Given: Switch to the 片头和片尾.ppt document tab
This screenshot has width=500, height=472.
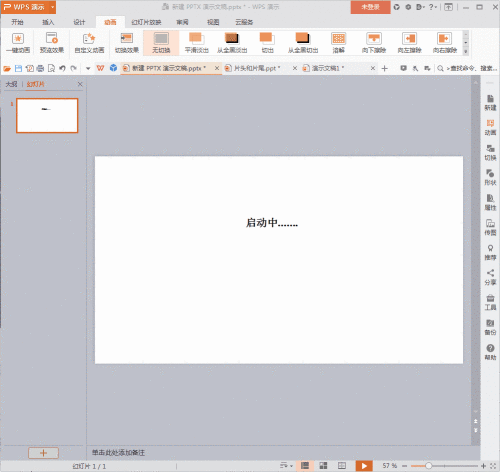Looking at the screenshot, I should pos(257,68).
